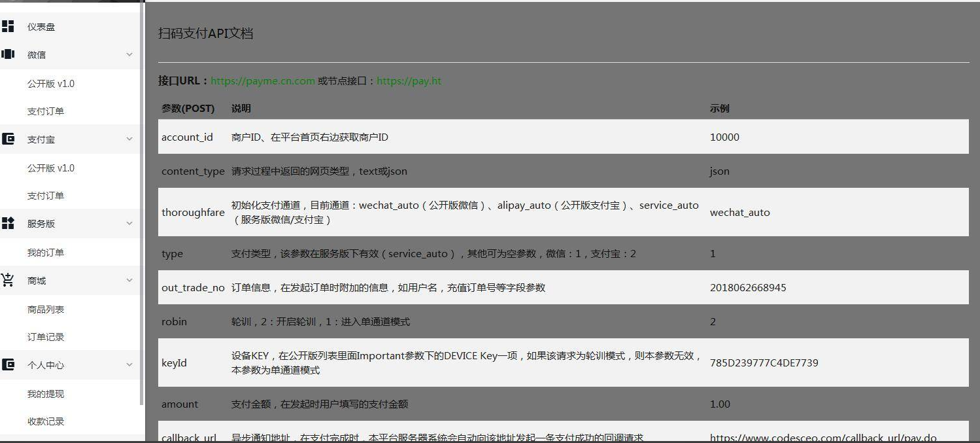Click the personal center wallet icon
Screen dimensions: 980x443
click(x=8, y=364)
